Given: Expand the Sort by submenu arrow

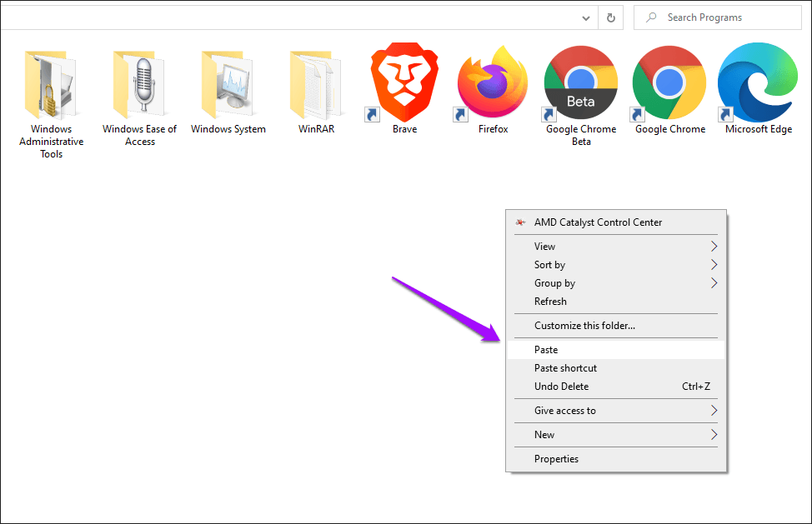Looking at the screenshot, I should [714, 265].
